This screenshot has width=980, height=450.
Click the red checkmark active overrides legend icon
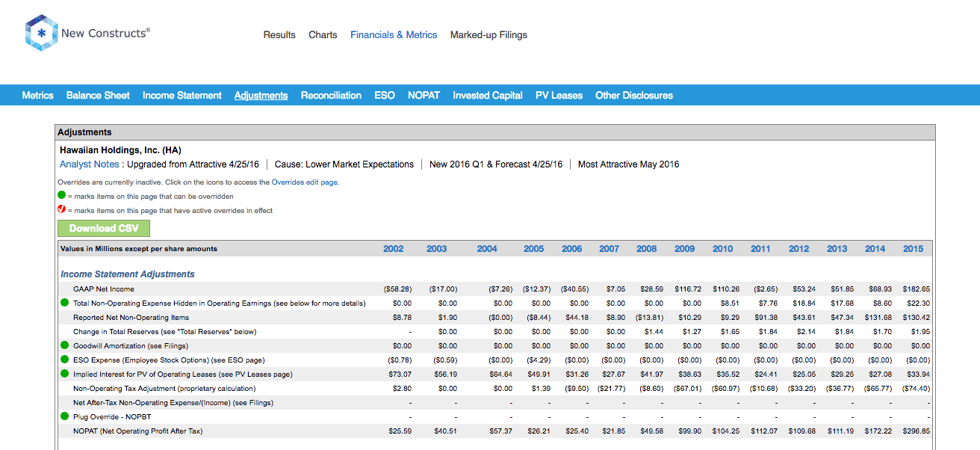[x=62, y=210]
